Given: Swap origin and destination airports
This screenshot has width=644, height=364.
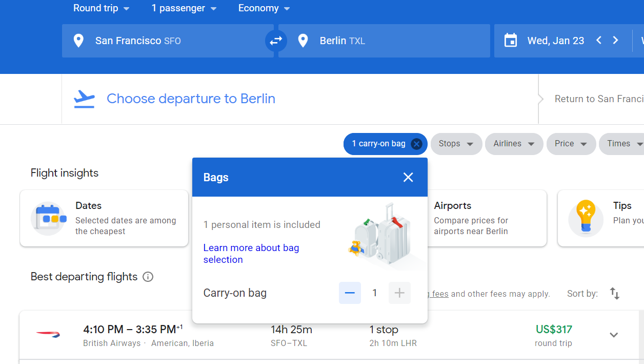Looking at the screenshot, I should pos(276,41).
